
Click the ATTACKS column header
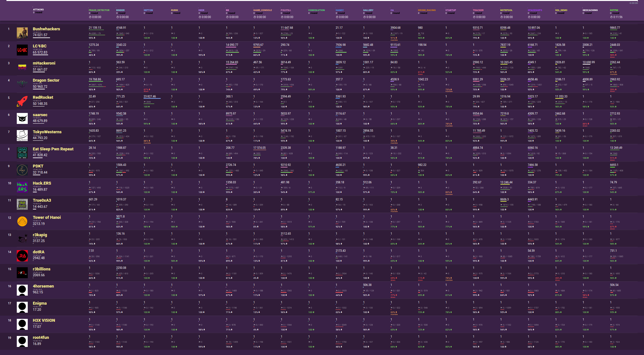(38, 10)
